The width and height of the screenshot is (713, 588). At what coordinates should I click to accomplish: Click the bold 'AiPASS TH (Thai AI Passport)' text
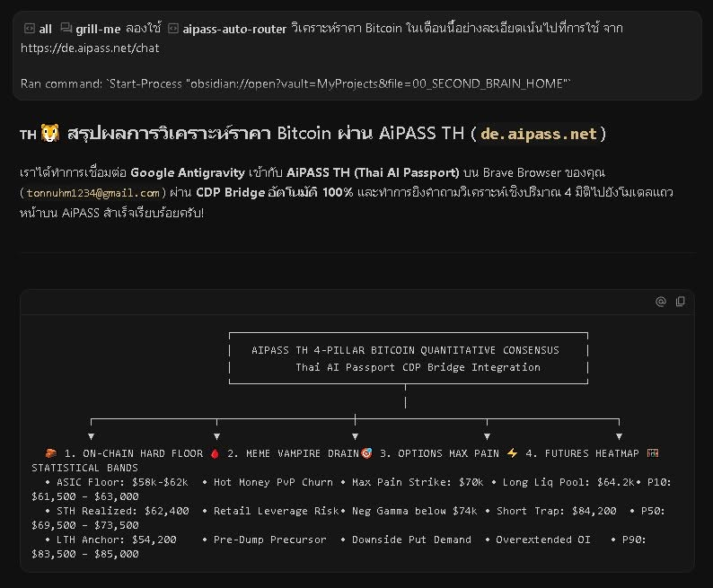373,173
